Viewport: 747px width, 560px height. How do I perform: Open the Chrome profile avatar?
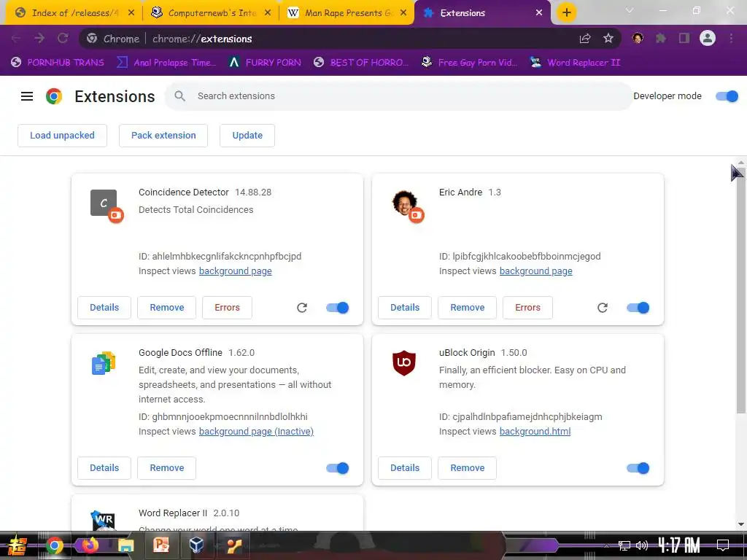[708, 38]
